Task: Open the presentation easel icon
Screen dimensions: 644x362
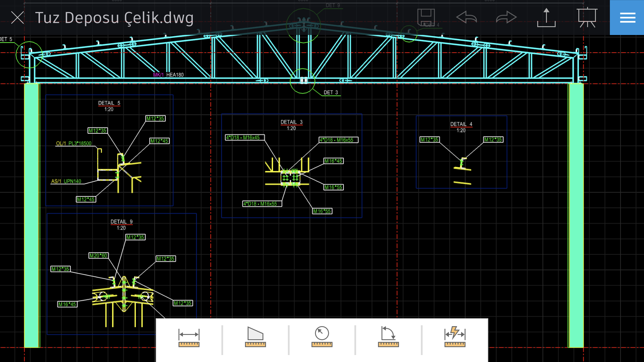Action: (x=587, y=17)
